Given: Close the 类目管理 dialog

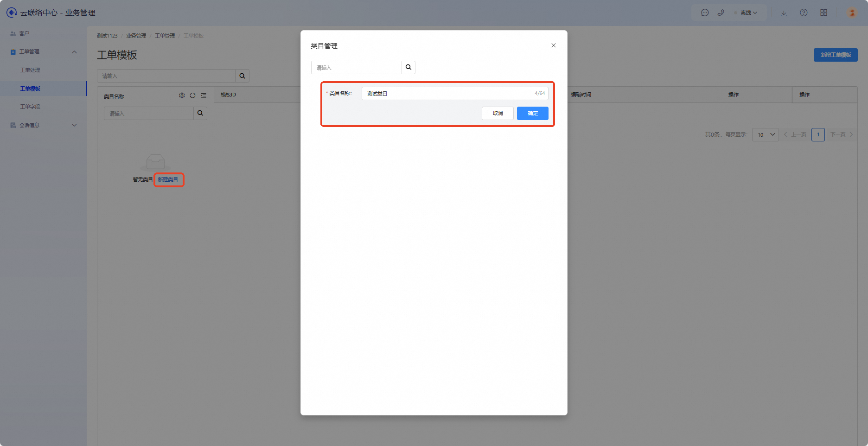Looking at the screenshot, I should point(554,45).
